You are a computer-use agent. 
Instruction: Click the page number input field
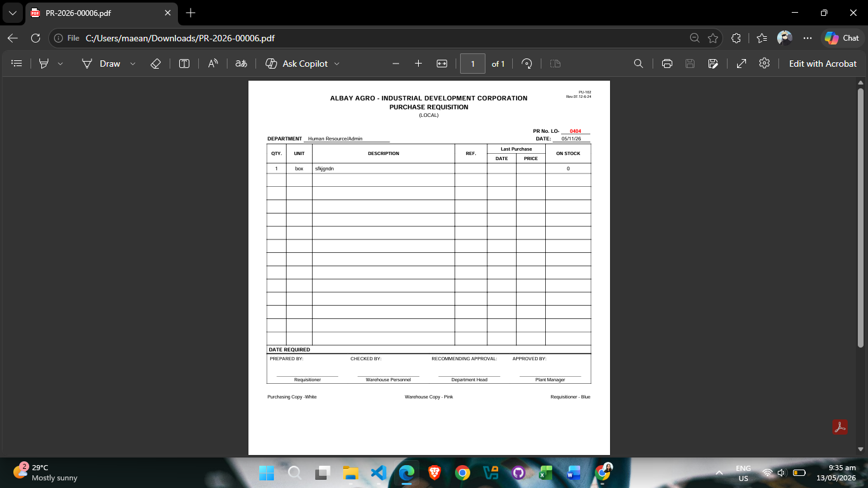[473, 64]
